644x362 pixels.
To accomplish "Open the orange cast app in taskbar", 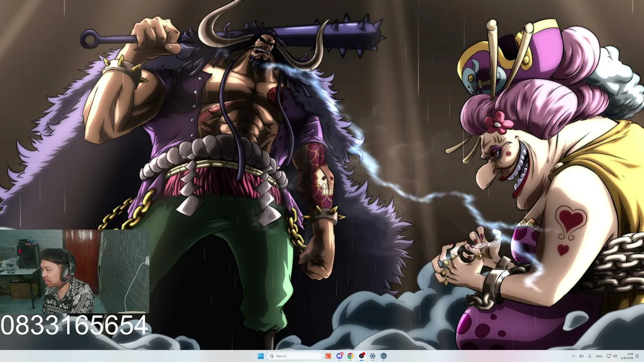I will coord(328,356).
